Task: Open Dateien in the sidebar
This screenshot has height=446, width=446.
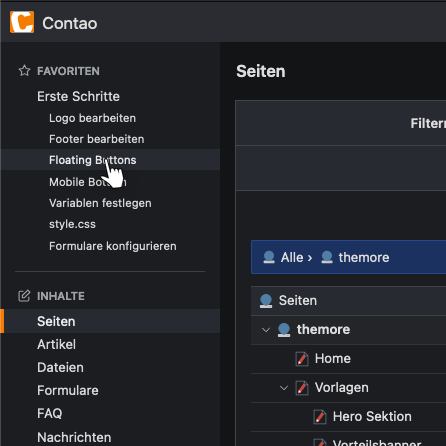Action: [60, 367]
